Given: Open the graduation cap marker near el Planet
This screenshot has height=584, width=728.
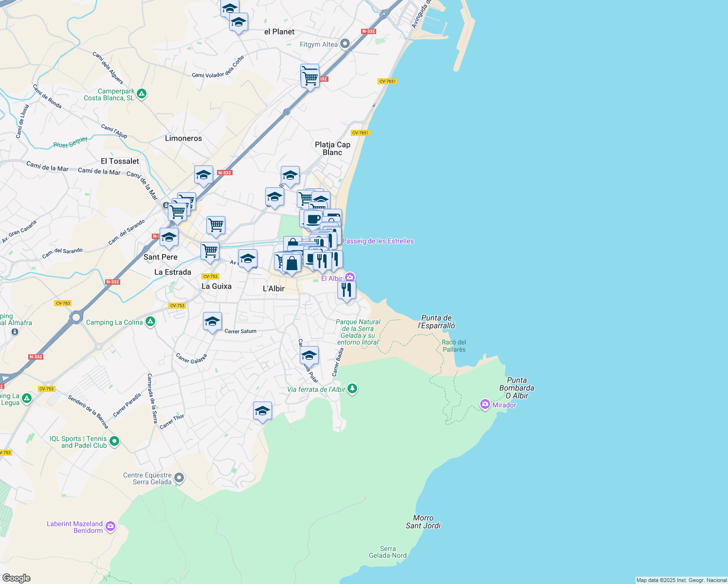Looking at the screenshot, I should pos(238,22).
